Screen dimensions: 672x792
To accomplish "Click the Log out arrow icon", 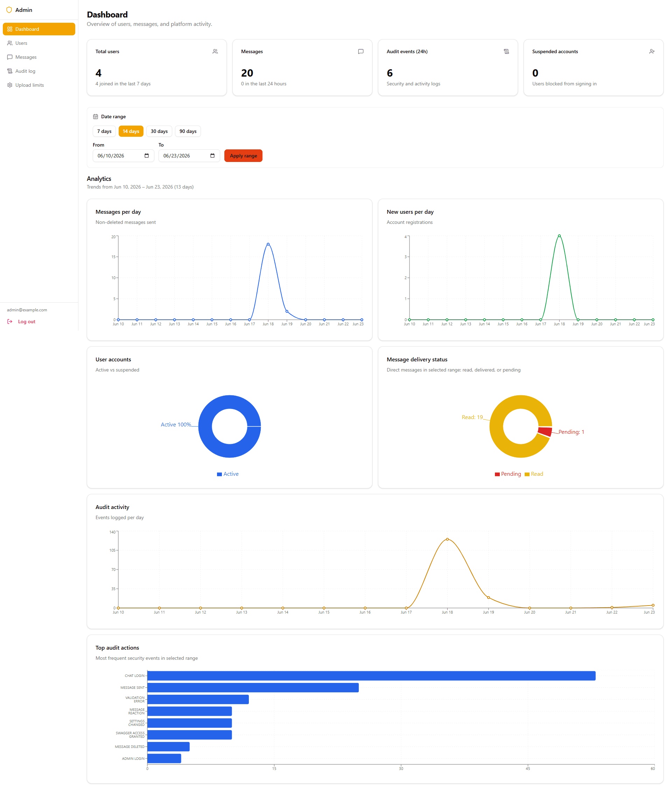I will (10, 321).
